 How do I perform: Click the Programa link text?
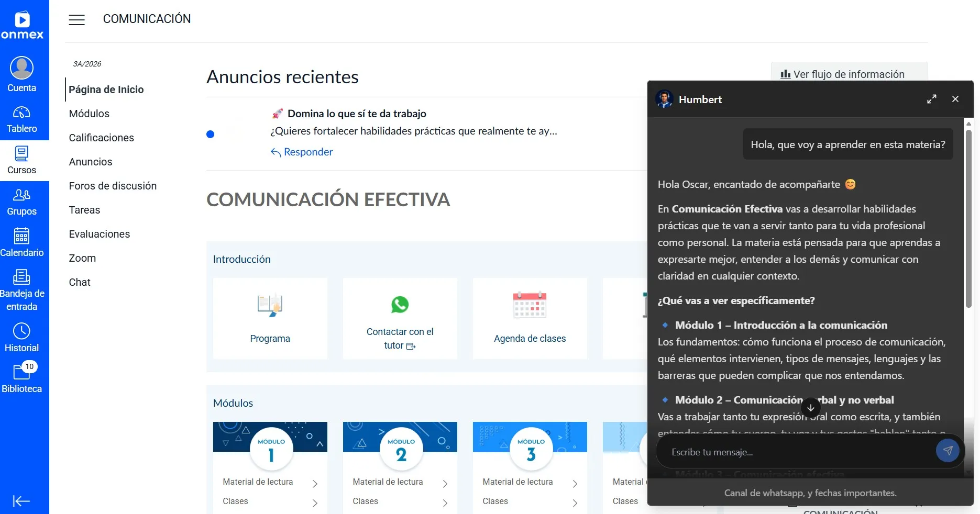270,339
